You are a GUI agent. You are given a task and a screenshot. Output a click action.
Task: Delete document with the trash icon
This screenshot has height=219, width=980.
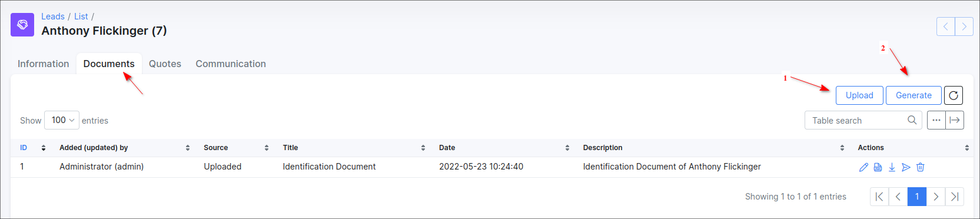pos(920,167)
